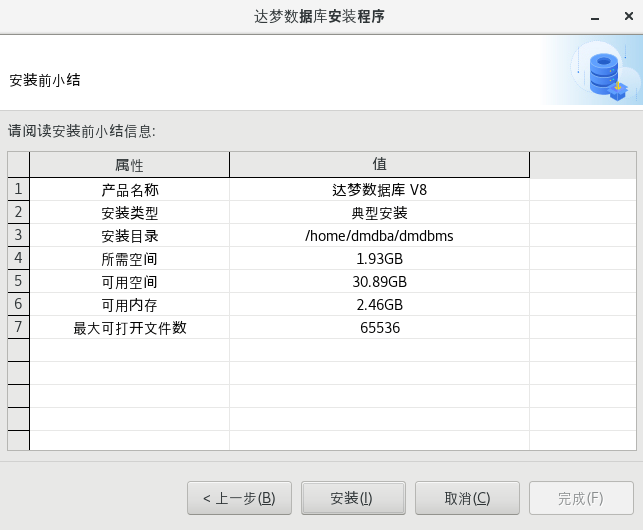This screenshot has width=643, height=530.
Task: Select the 典型安装 value cell
Action: pos(379,212)
